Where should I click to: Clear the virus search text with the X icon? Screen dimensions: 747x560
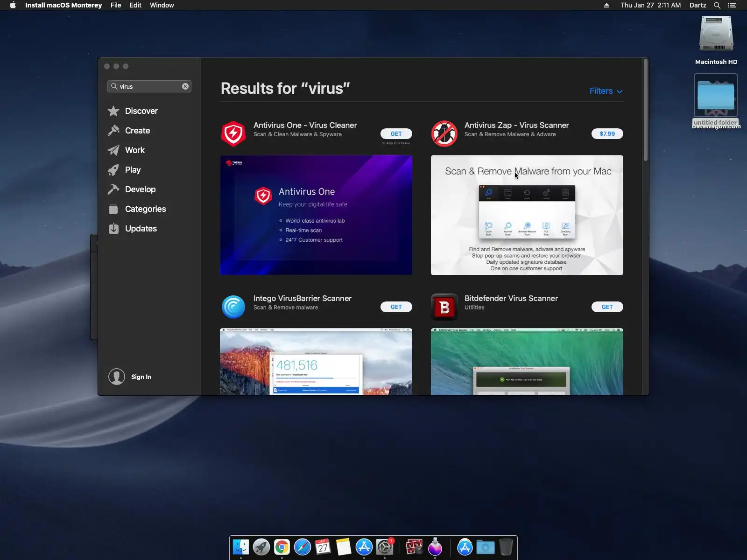pos(185,86)
